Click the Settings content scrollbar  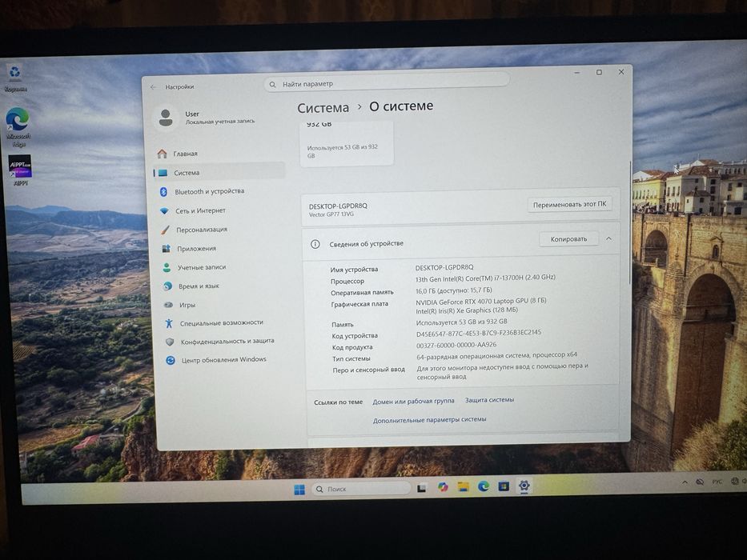click(x=630, y=224)
